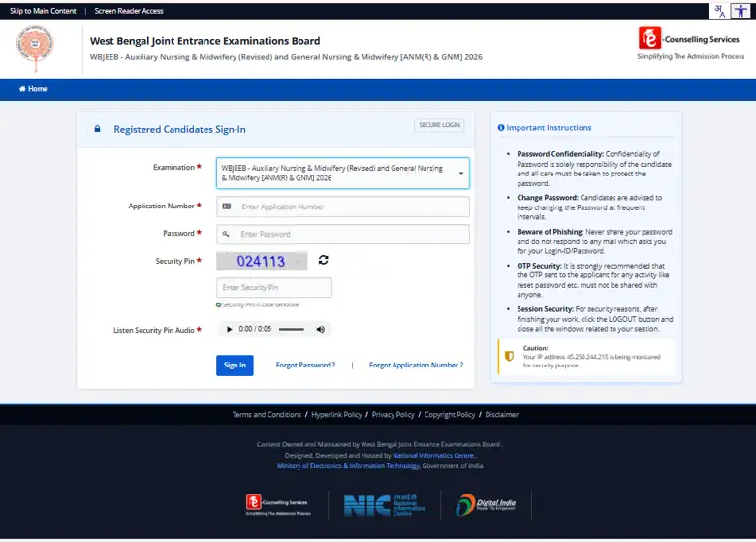Click the security pin captcha image 024113

click(x=262, y=261)
